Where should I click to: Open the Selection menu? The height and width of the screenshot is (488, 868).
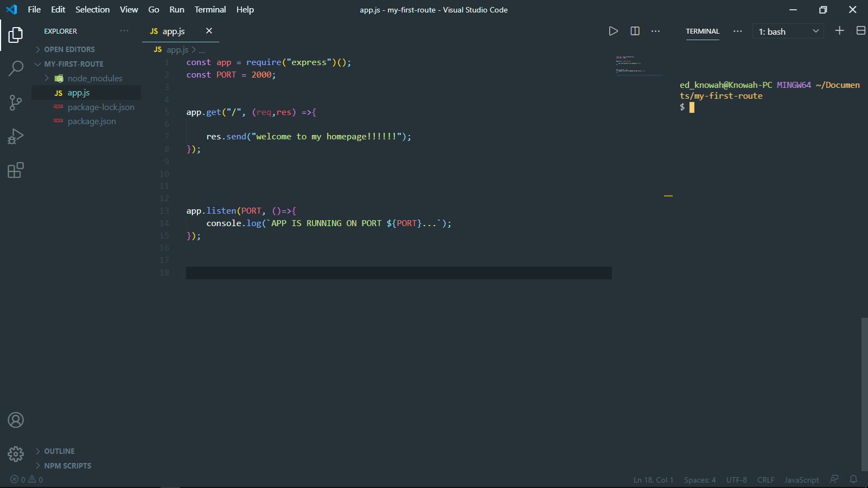[x=92, y=9]
